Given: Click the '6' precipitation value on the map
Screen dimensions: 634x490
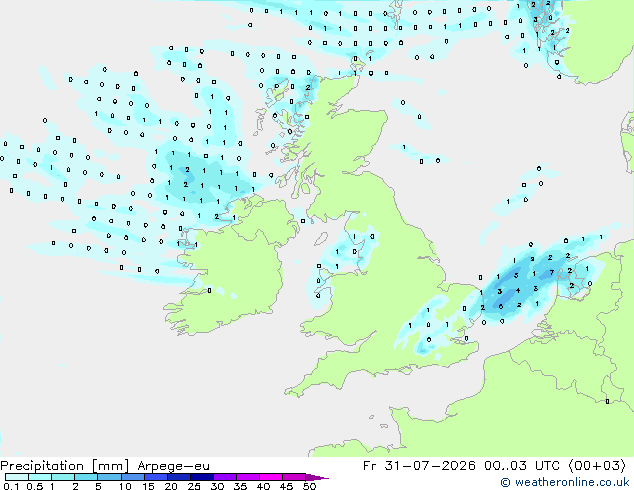Looking at the screenshot, I should [501, 306].
